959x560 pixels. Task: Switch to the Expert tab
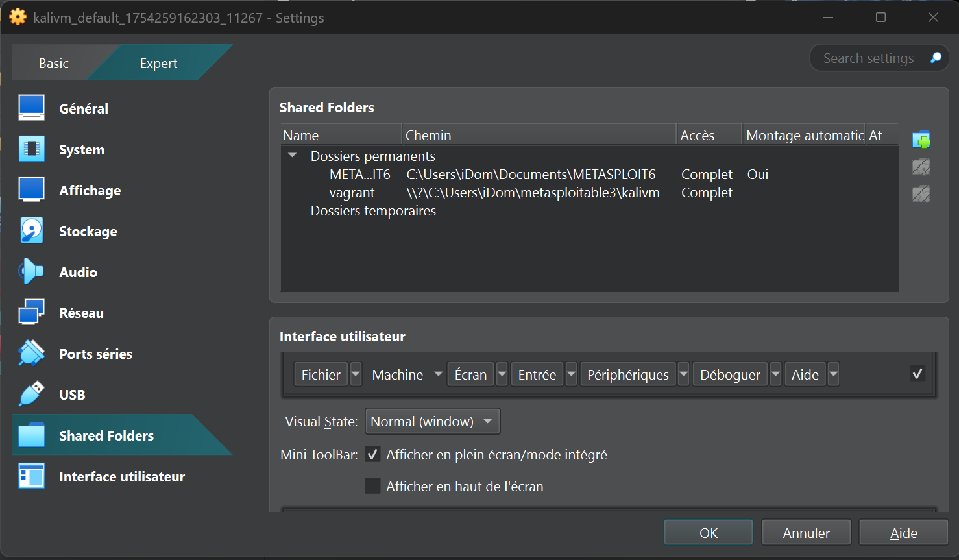[x=158, y=64]
